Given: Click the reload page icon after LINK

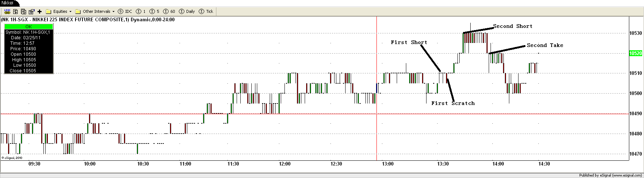Looking at the screenshot, I should pyautogui.click(x=15, y=11).
